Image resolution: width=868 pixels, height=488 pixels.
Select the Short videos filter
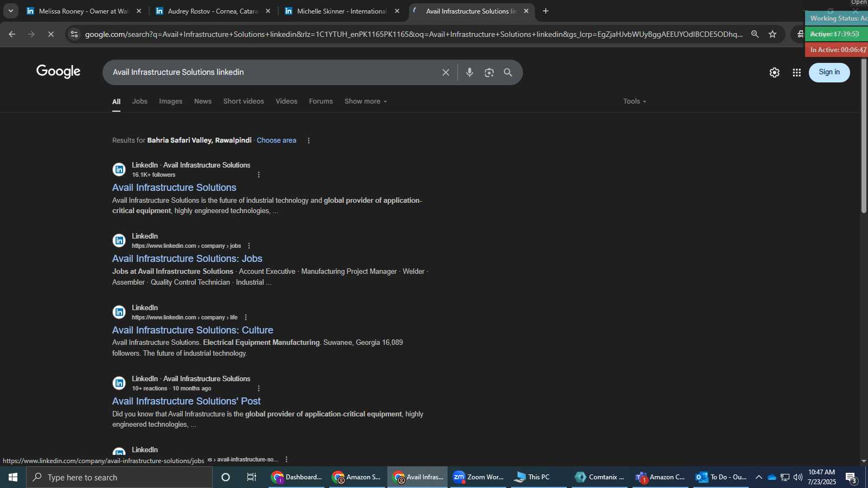pos(244,101)
